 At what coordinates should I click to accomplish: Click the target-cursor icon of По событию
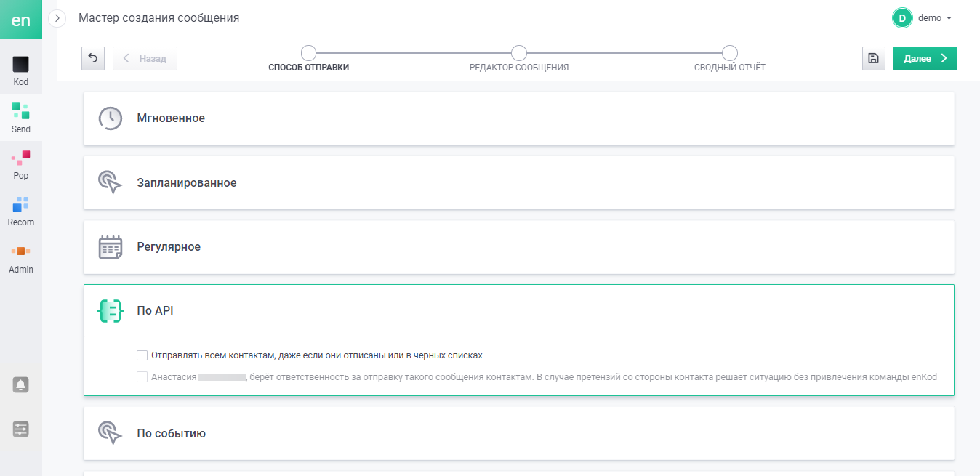pos(111,434)
